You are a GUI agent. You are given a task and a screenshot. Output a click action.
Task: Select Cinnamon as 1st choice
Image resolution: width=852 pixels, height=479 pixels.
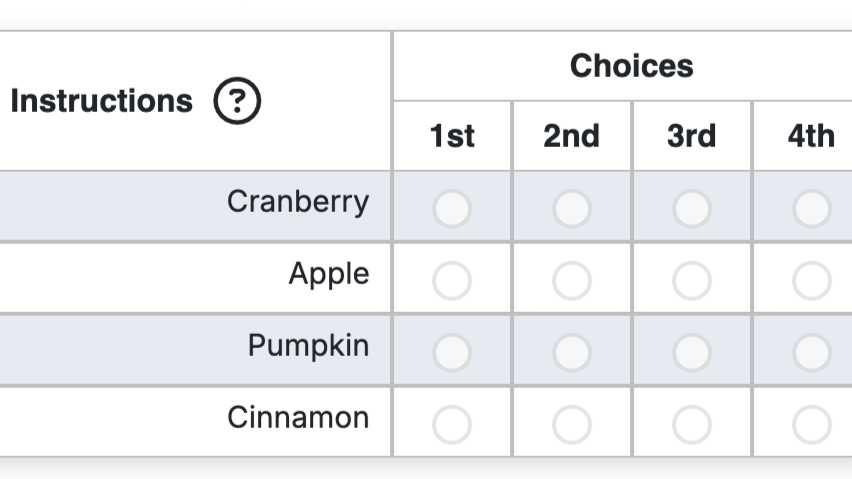coord(452,424)
